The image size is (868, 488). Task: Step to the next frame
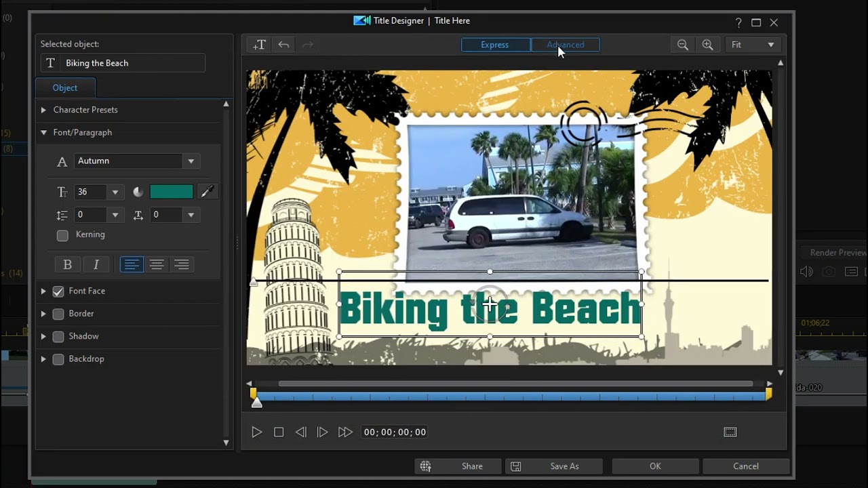323,432
